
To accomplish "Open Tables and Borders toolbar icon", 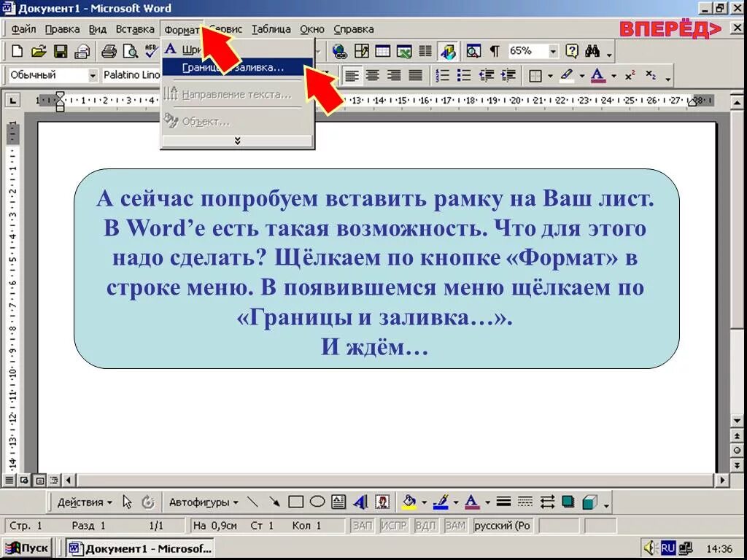I will 362,51.
